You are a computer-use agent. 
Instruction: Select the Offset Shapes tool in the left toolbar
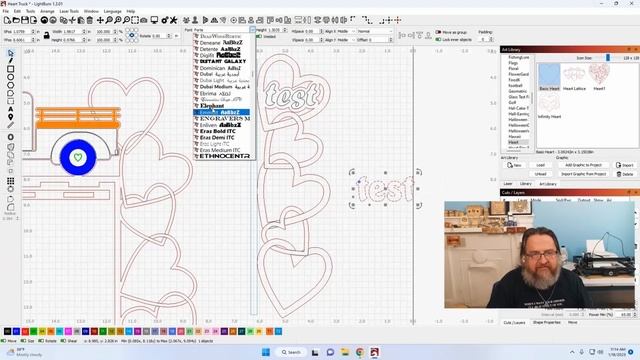pyautogui.click(x=11, y=137)
